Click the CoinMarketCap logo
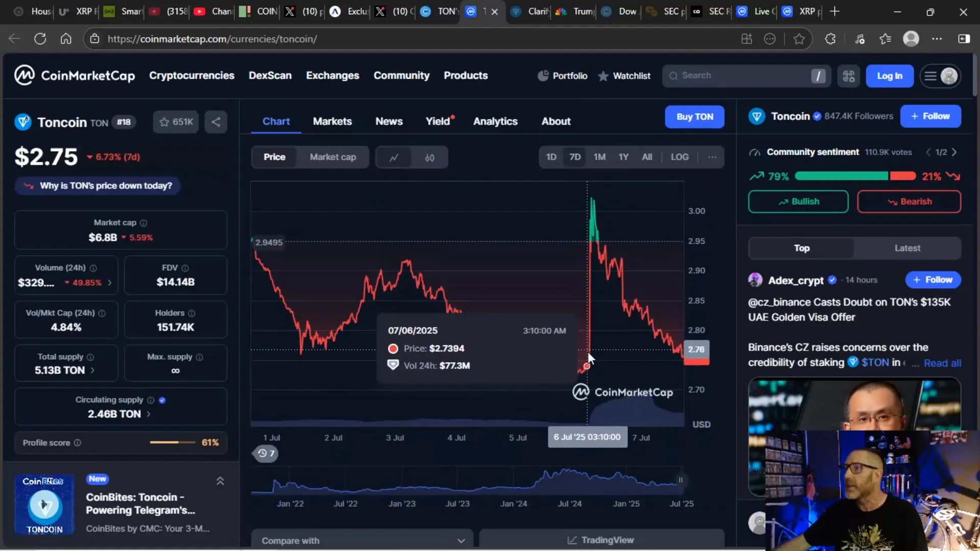The height and width of the screenshot is (551, 980). [x=75, y=76]
